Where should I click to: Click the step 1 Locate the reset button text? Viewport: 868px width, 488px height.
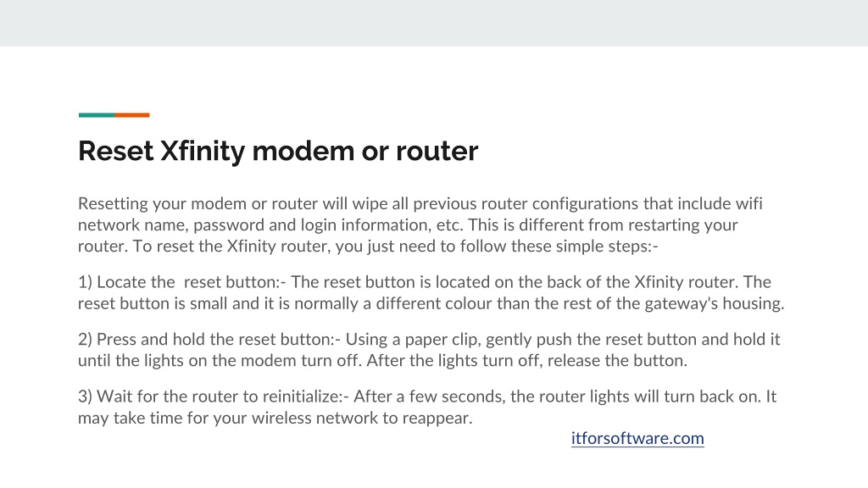[431, 292]
